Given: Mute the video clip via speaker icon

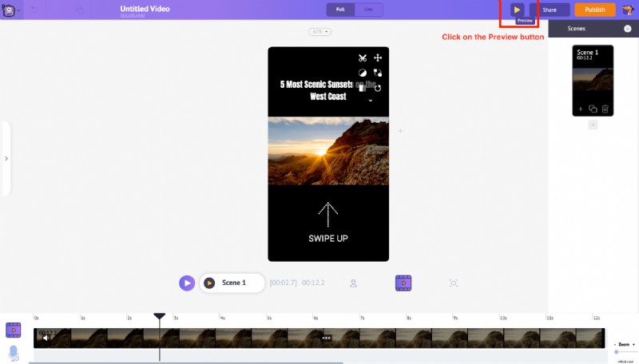Looking at the screenshot, I should pyautogui.click(x=46, y=338).
